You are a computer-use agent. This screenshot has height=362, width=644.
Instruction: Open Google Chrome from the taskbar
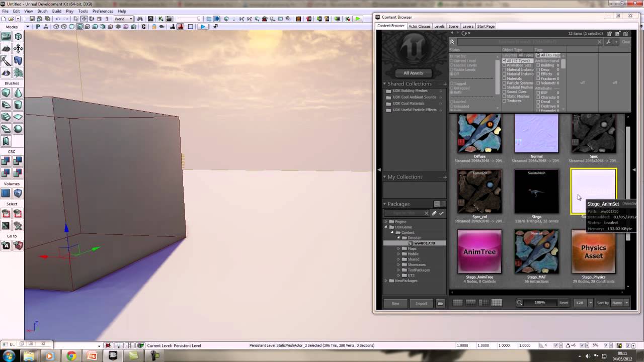71,356
